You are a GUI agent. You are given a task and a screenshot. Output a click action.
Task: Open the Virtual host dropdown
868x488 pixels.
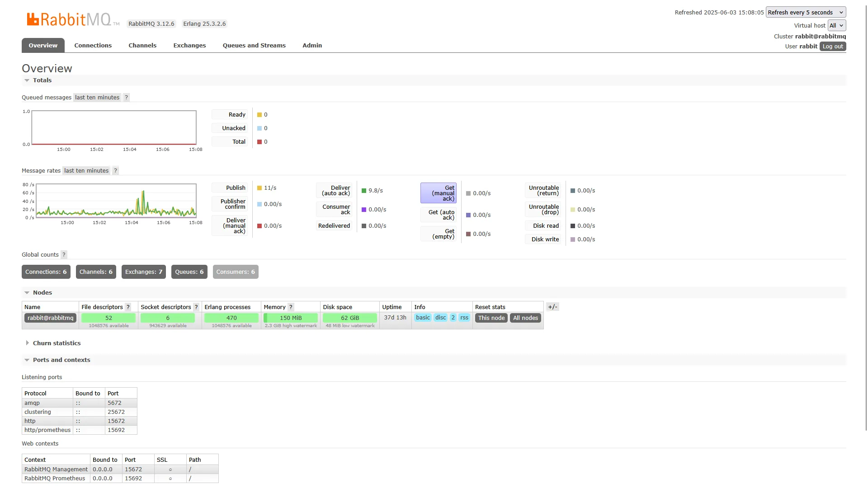pos(837,26)
